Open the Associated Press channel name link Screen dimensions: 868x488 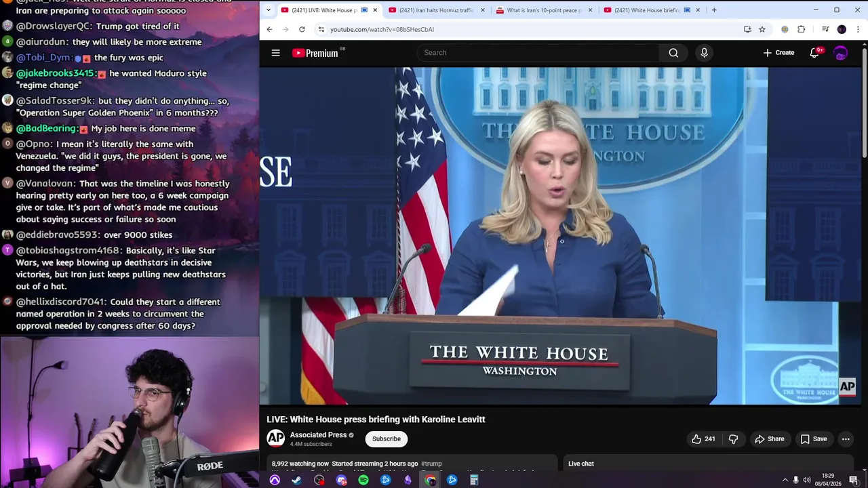point(318,434)
